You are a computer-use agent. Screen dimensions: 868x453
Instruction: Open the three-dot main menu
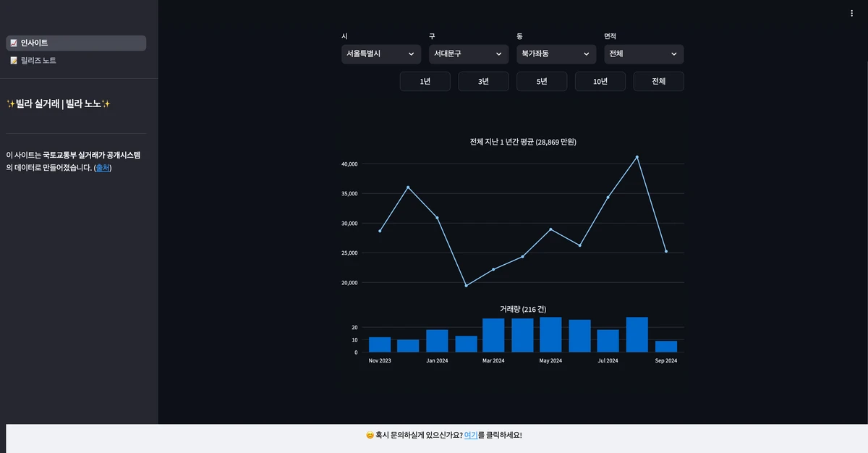point(852,13)
